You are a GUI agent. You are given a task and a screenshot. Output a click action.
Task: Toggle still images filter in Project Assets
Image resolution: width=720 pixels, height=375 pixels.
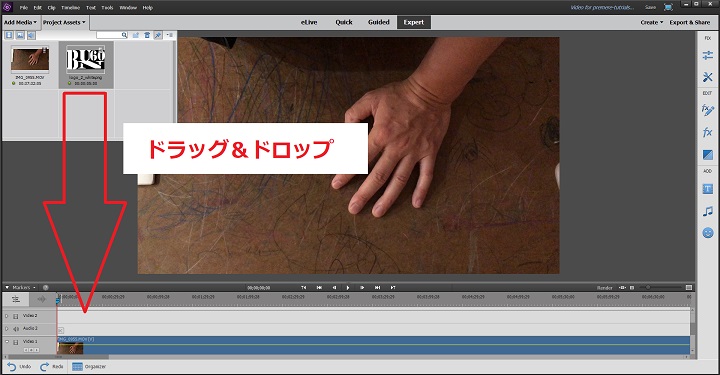click(x=20, y=35)
